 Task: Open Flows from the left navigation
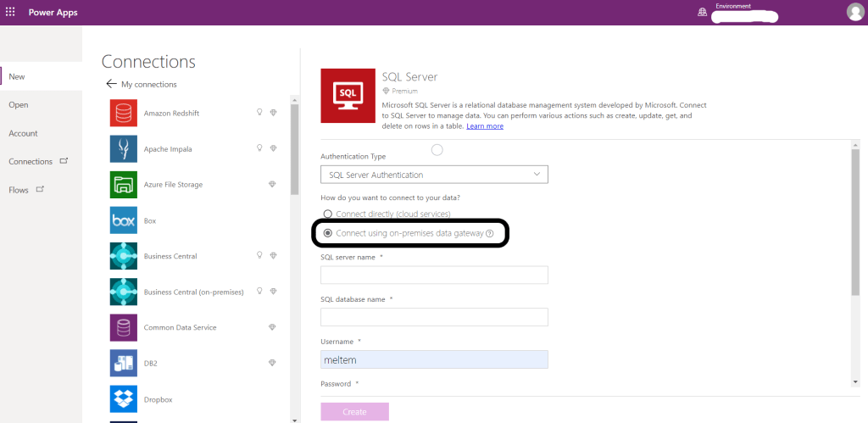(19, 190)
